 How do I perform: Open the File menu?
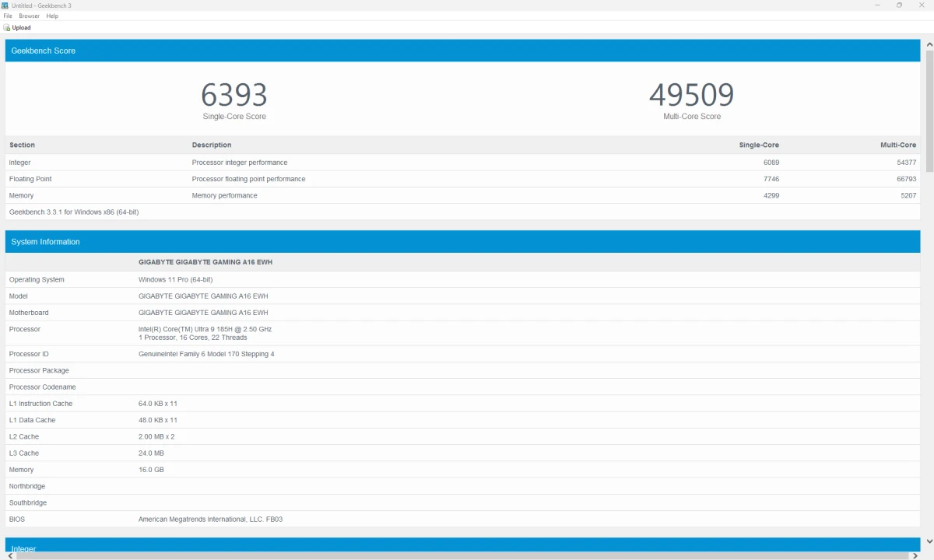pos(8,16)
